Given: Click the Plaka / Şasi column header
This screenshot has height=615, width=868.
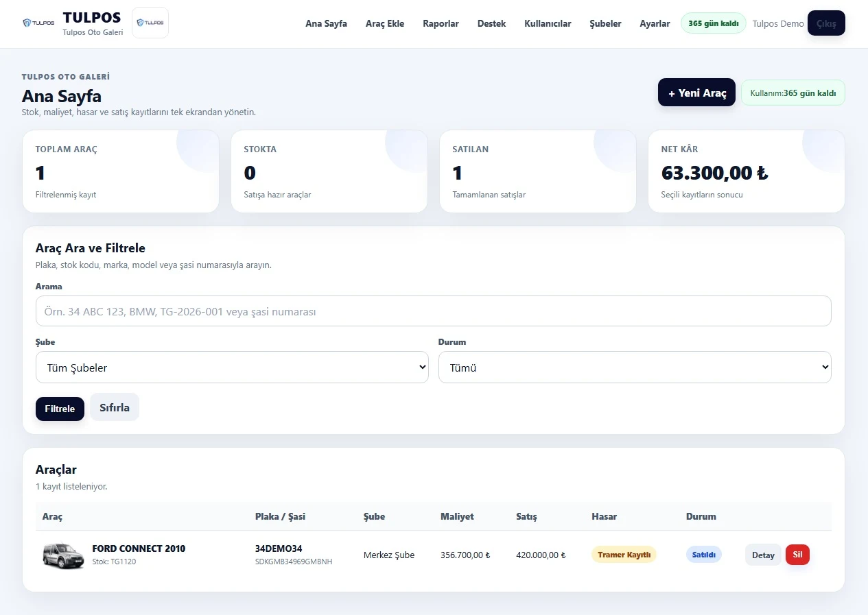Looking at the screenshot, I should (x=279, y=516).
